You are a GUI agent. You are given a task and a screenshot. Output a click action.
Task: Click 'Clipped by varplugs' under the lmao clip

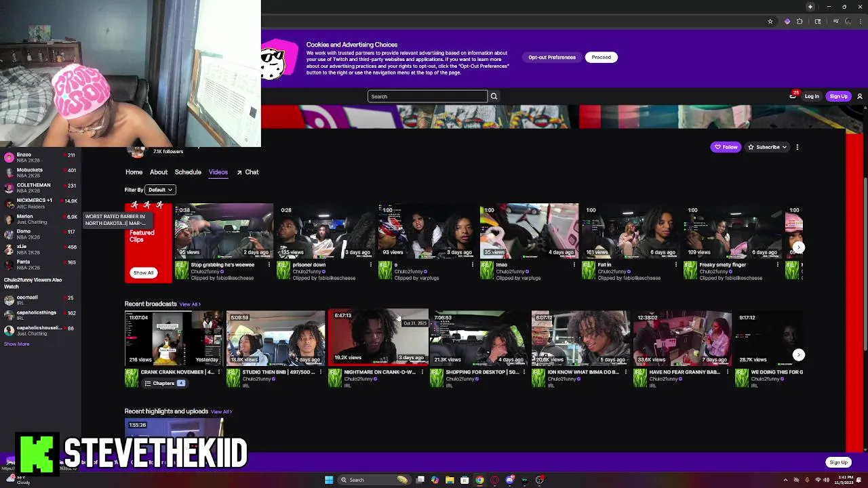click(518, 278)
